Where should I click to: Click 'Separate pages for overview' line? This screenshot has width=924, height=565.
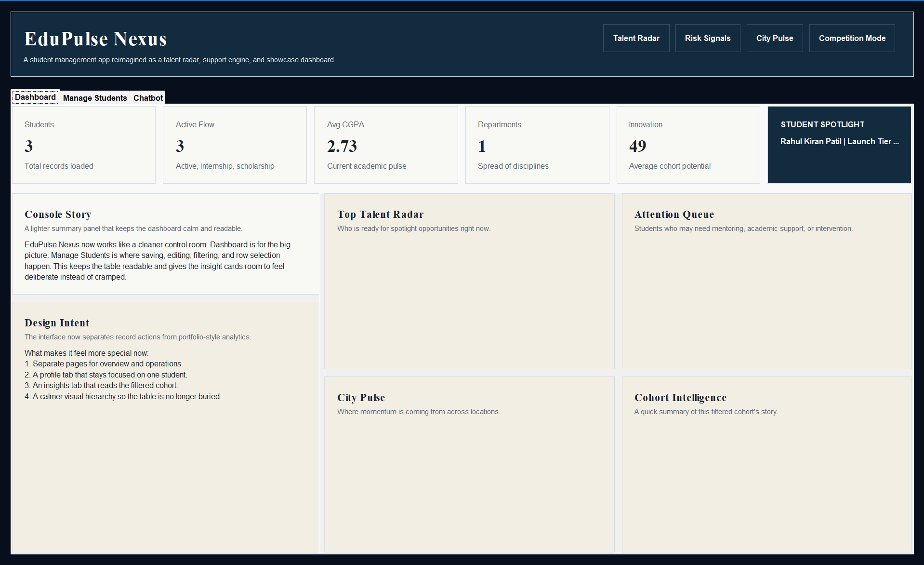click(x=104, y=364)
